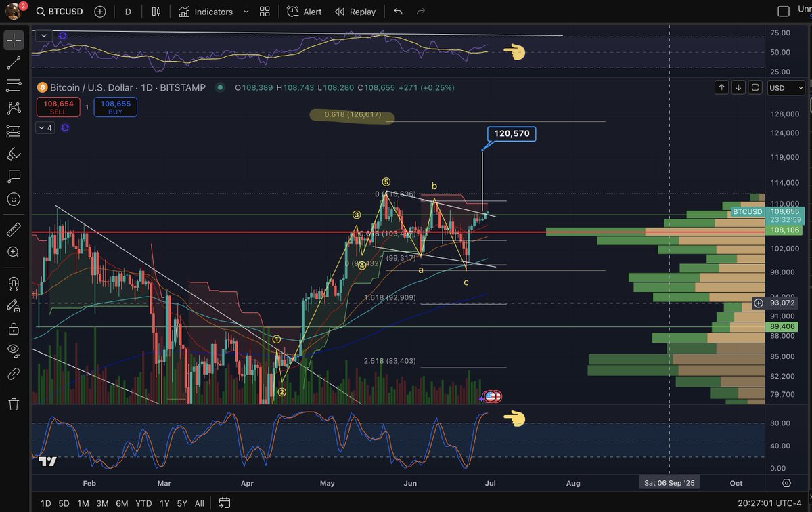Select the 1D date range

point(45,503)
